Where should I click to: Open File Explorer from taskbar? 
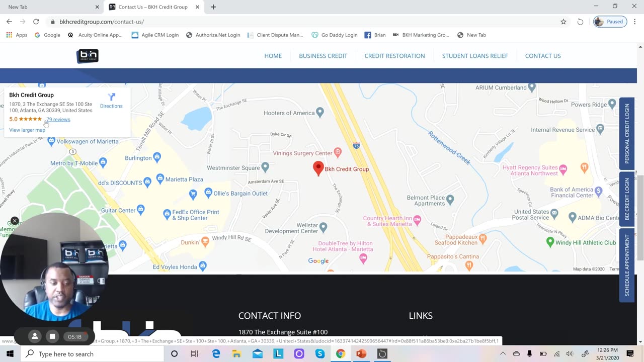pos(236,354)
